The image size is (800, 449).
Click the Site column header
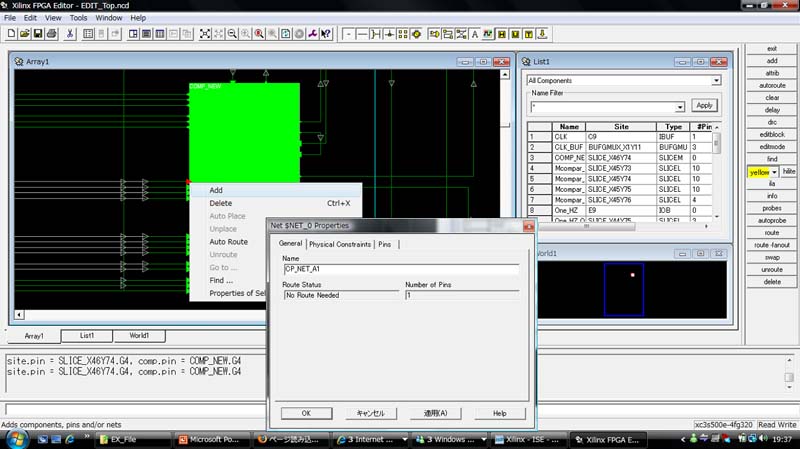621,127
